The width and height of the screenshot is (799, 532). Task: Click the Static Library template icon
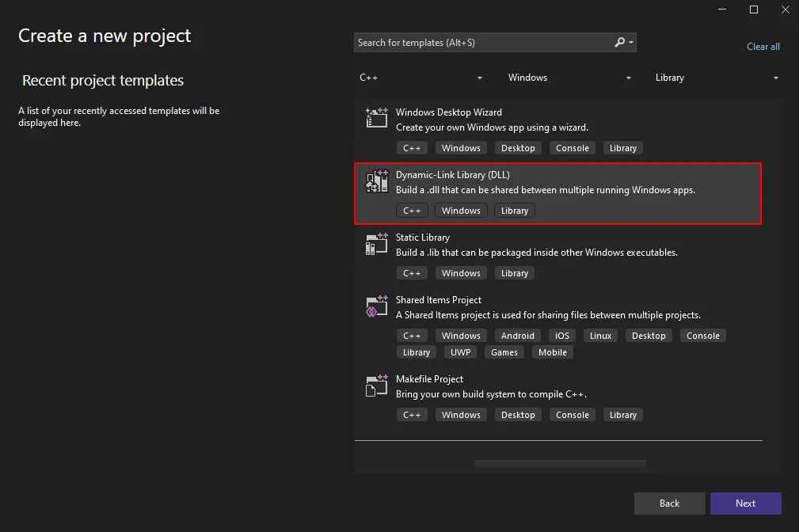click(x=377, y=244)
